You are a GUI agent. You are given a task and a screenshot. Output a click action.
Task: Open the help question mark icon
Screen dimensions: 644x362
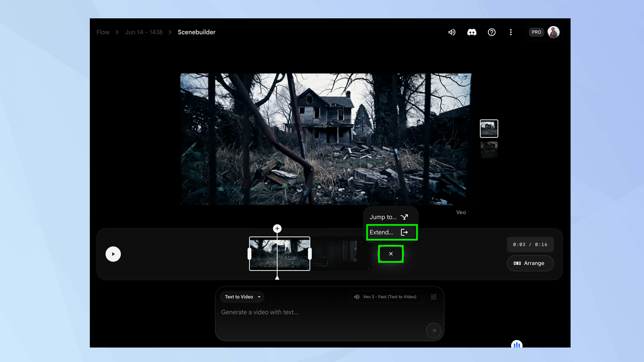491,32
